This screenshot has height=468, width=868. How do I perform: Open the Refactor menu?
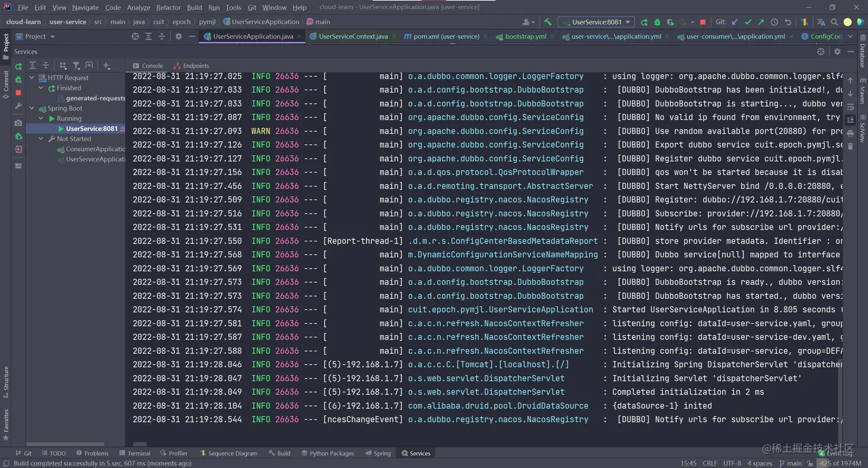[168, 7]
